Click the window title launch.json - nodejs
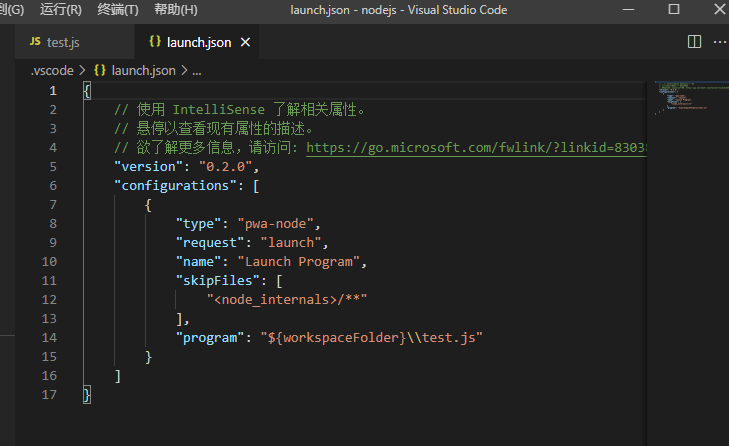Screen dimensions: 729x446 [x=398, y=10]
